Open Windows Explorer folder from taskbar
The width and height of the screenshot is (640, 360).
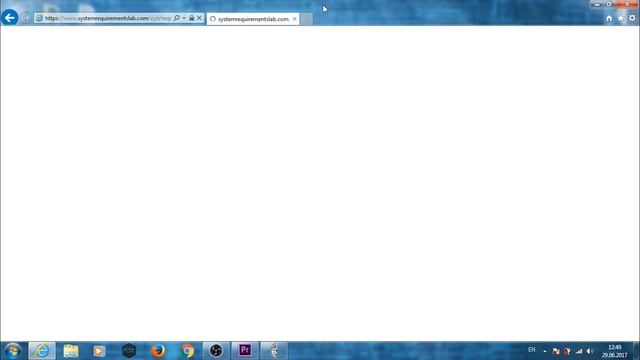[x=71, y=351]
